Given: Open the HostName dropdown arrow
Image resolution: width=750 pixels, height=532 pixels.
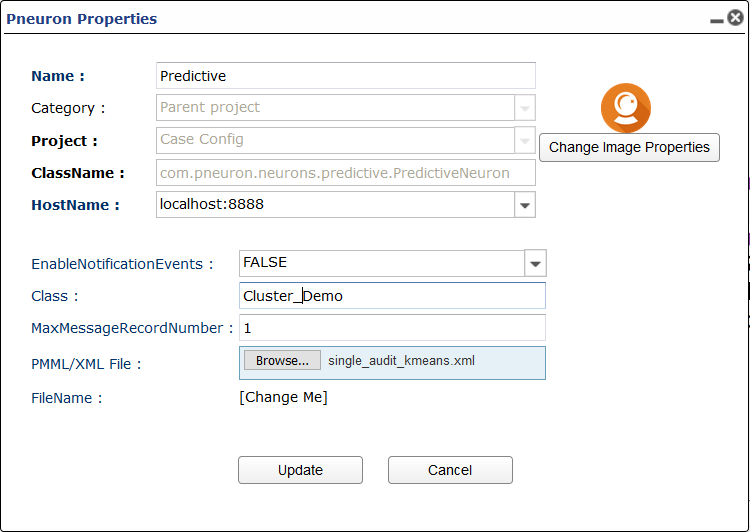Looking at the screenshot, I should point(525,205).
